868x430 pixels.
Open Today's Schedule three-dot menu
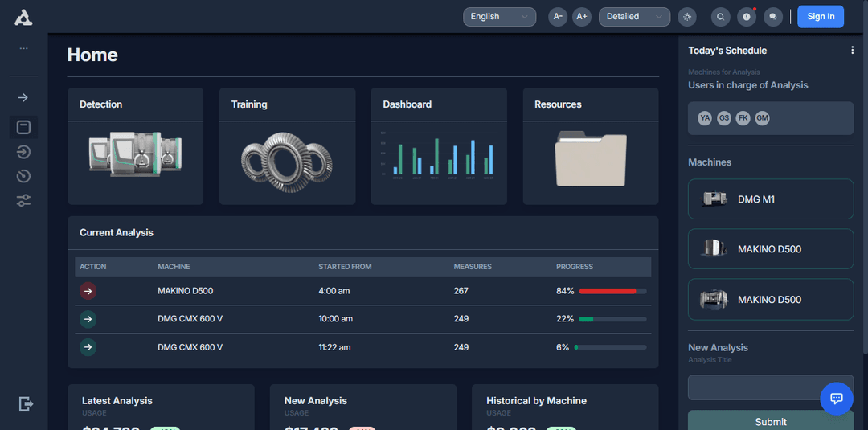tap(852, 51)
